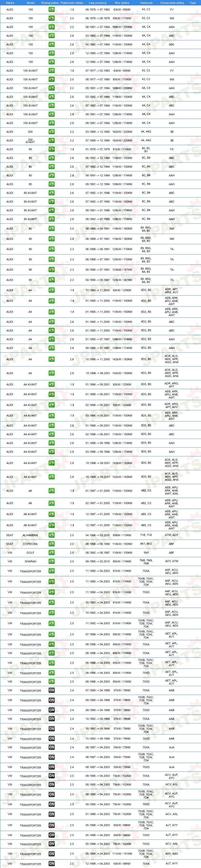Click the Lata produkcji column header
The image size is (201, 868).
click(x=97, y=3)
